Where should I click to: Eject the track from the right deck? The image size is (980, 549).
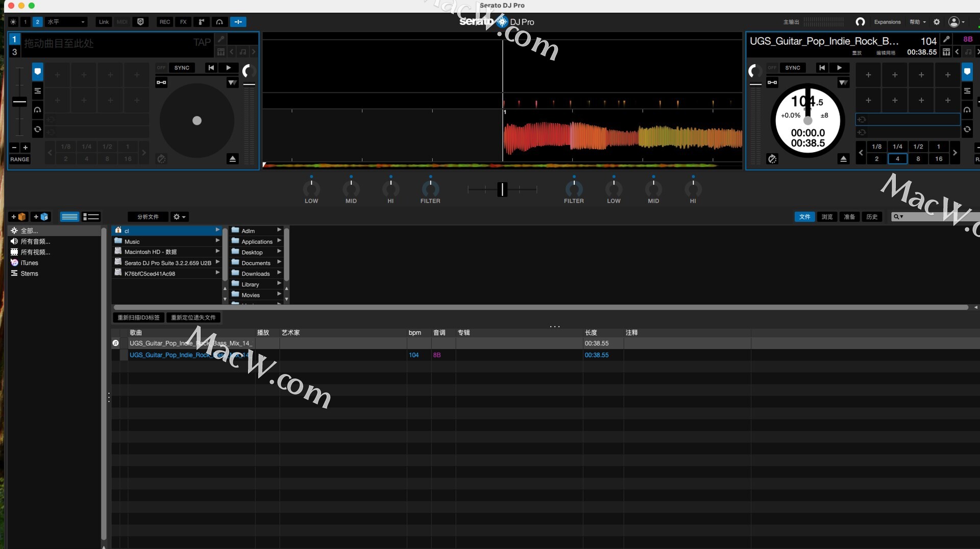843,159
